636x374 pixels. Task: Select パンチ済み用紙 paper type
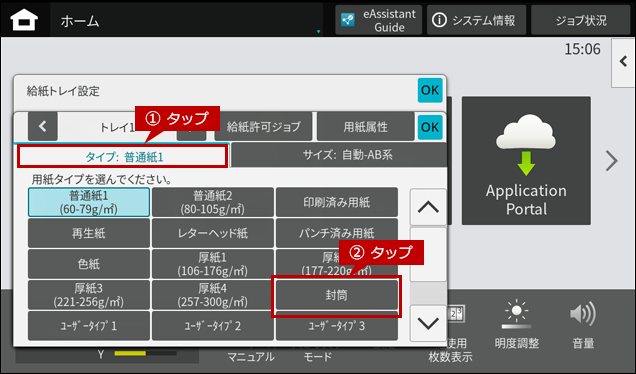337,233
